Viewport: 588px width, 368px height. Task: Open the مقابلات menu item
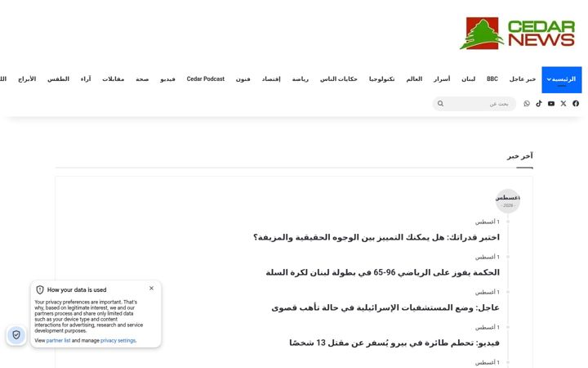point(114,79)
